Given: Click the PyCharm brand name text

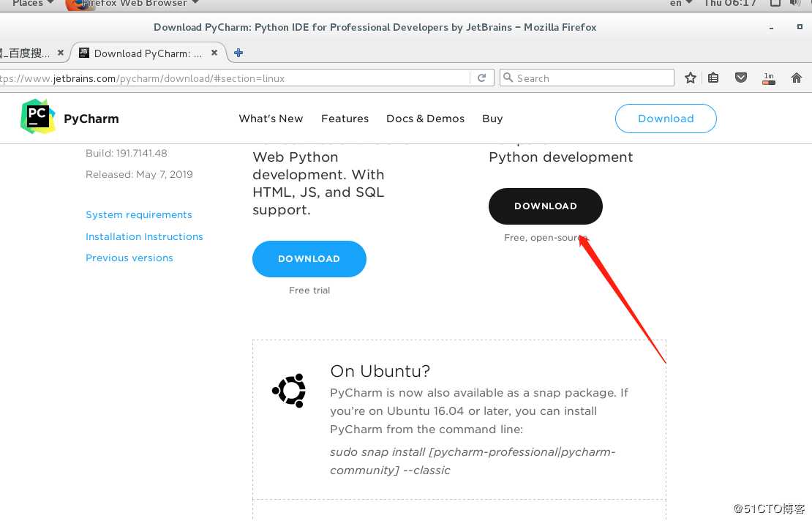Looking at the screenshot, I should pos(91,119).
